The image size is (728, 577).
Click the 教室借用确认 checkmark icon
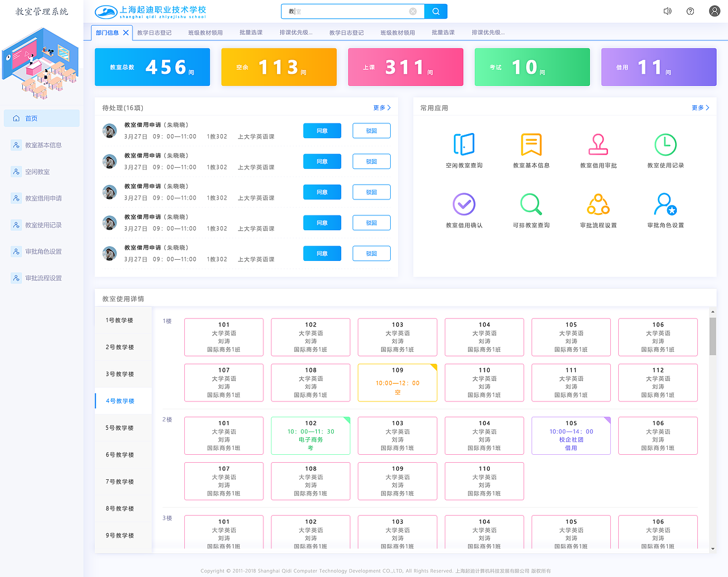pos(464,204)
